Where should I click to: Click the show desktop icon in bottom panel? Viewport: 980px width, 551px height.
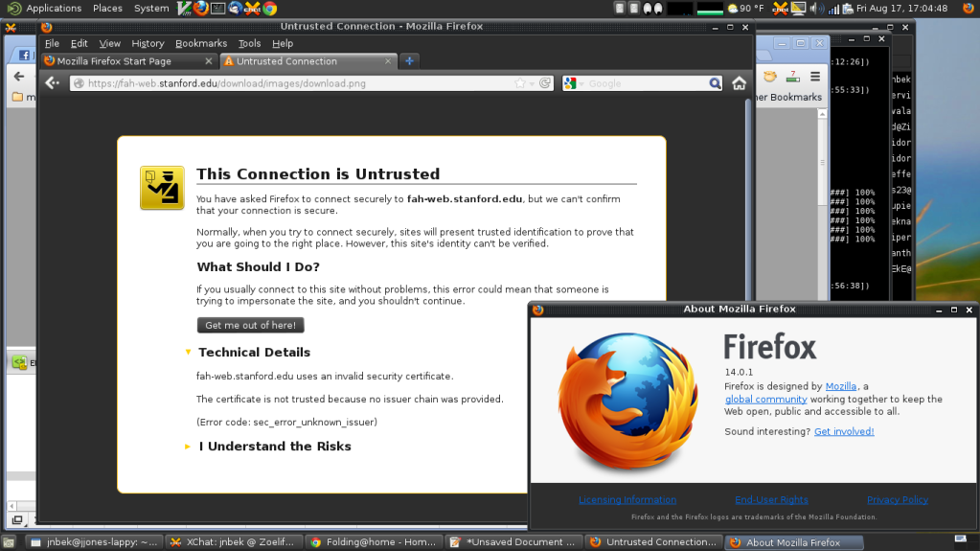[x=9, y=542]
